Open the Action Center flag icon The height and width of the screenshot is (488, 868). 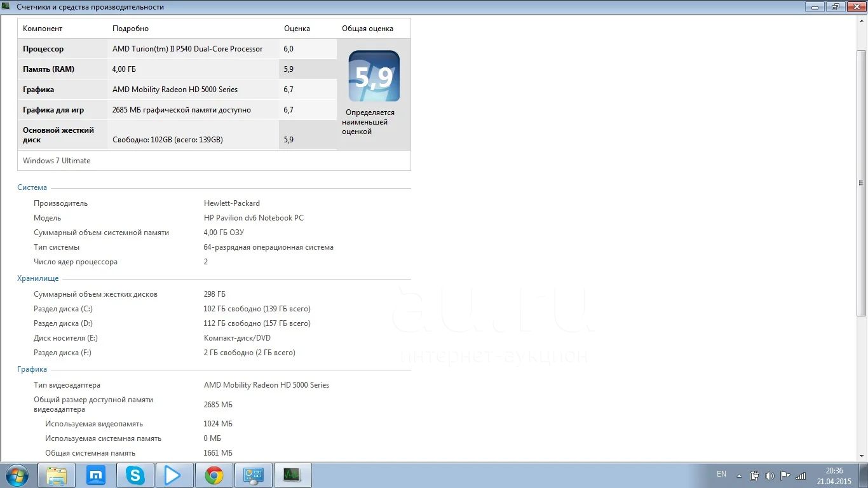[785, 475]
